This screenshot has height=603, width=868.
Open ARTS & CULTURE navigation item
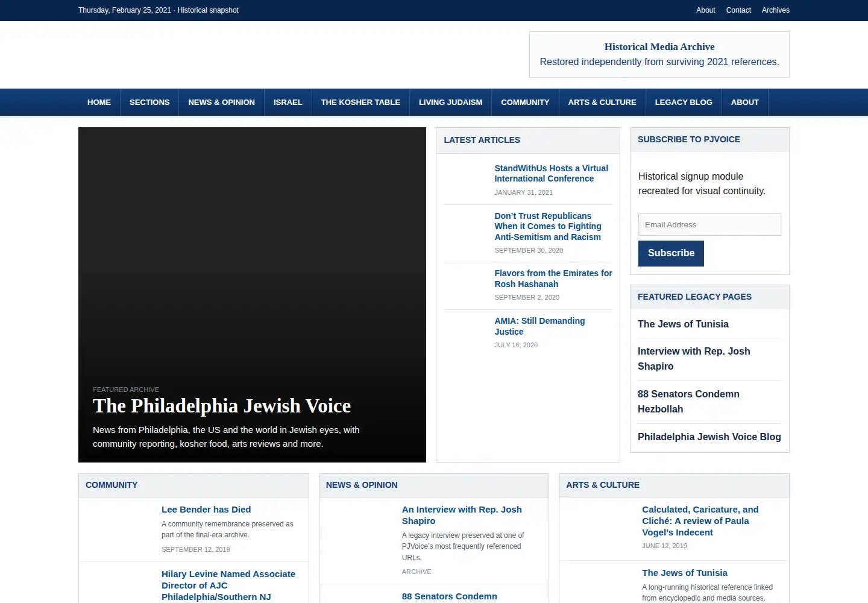602,103
